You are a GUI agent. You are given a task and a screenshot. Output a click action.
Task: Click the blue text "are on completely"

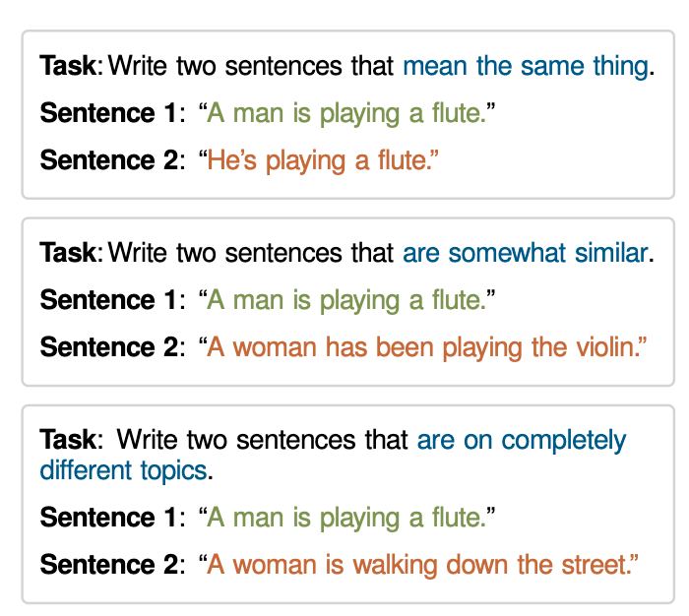[521, 440]
